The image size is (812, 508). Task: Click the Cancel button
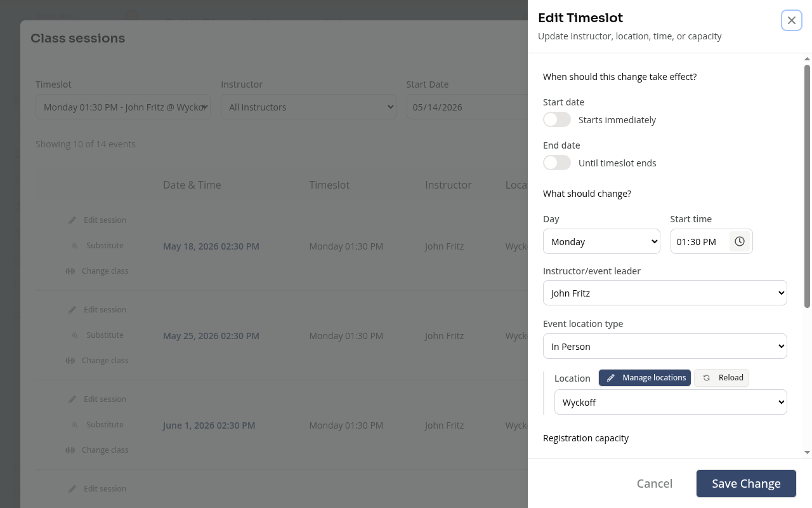point(655,483)
